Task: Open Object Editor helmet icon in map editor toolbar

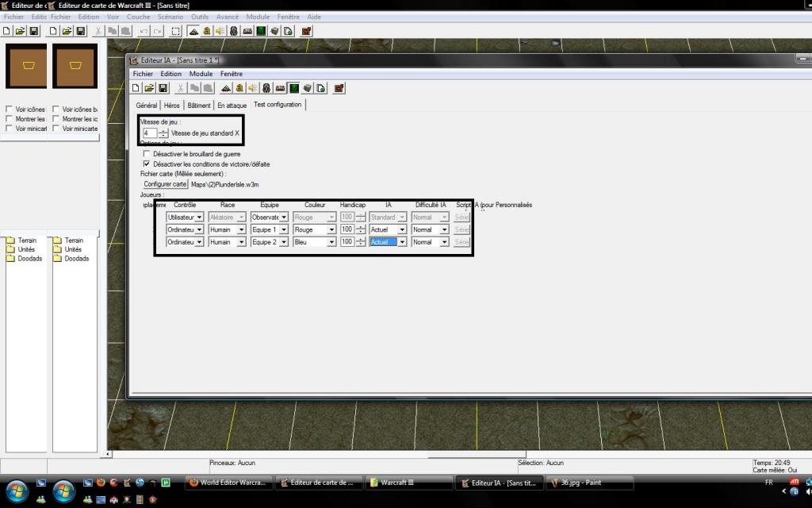Action: click(x=234, y=31)
